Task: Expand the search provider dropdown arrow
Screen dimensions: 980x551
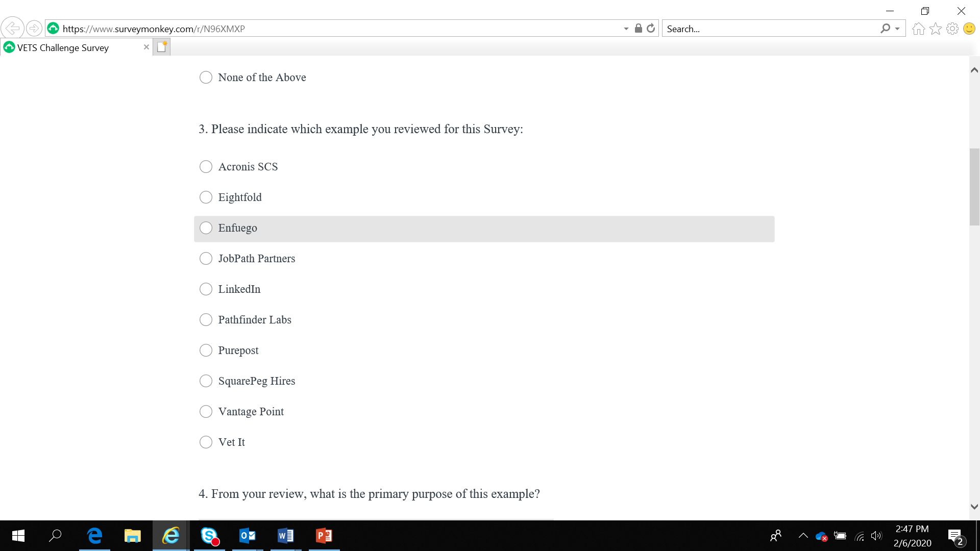Action: tap(897, 29)
